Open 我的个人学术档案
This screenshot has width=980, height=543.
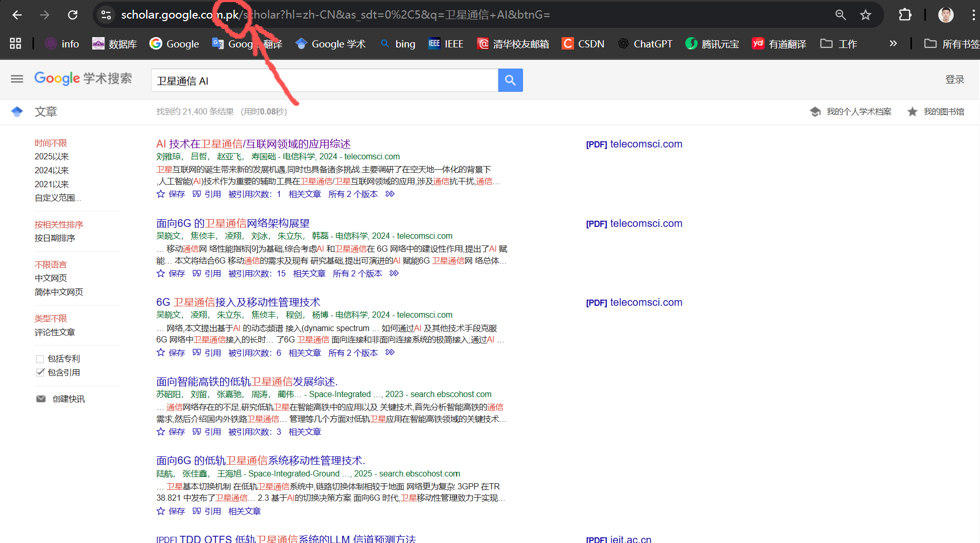point(851,111)
